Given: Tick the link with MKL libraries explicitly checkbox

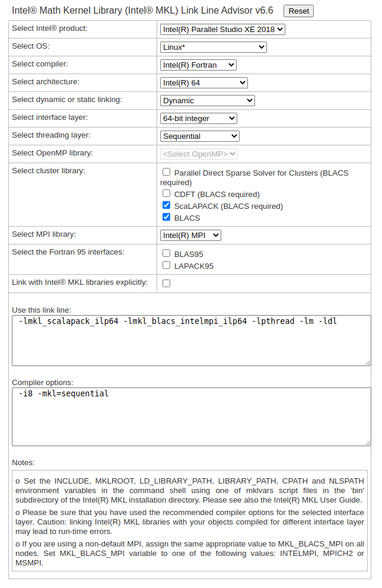Looking at the screenshot, I should (x=167, y=283).
